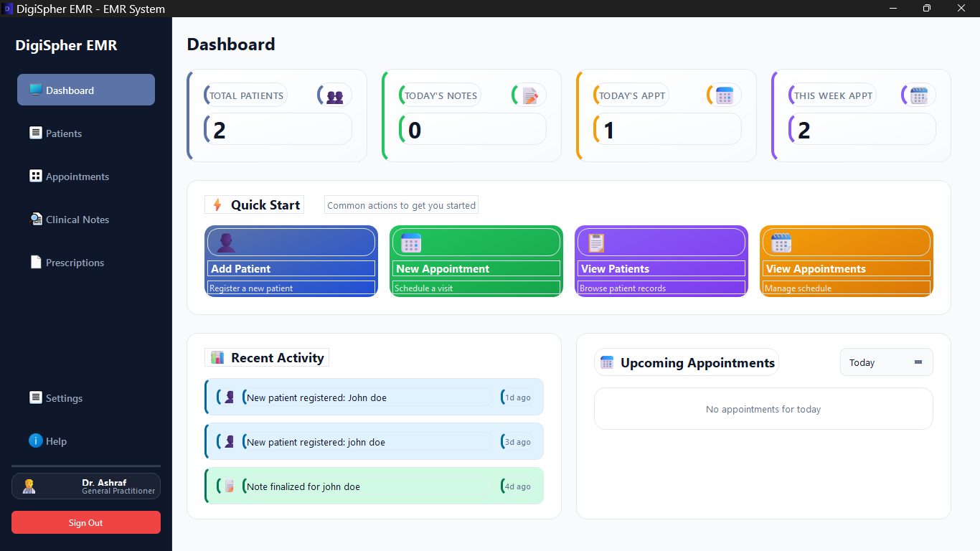Click the This Week Appt calendar icon
Screen dimensions: 980x551
[x=918, y=94]
